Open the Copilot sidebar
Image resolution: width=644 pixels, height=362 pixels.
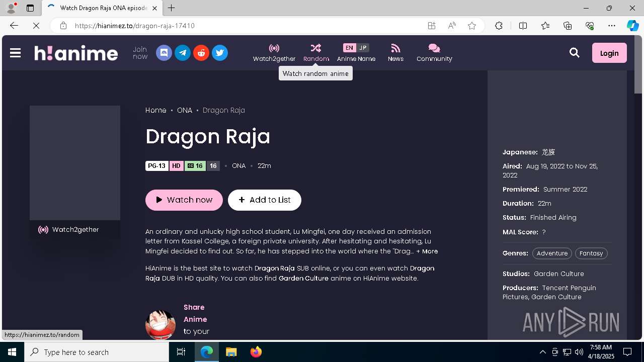(x=632, y=26)
